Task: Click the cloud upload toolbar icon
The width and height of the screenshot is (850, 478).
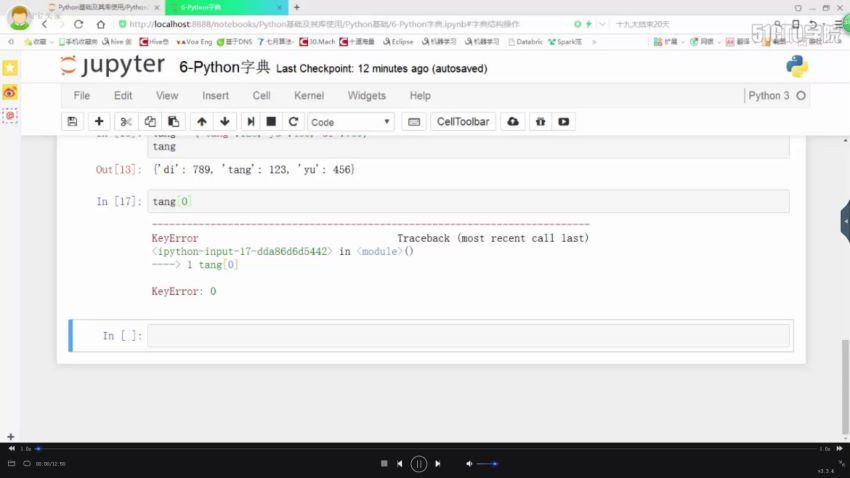Action: (x=513, y=122)
